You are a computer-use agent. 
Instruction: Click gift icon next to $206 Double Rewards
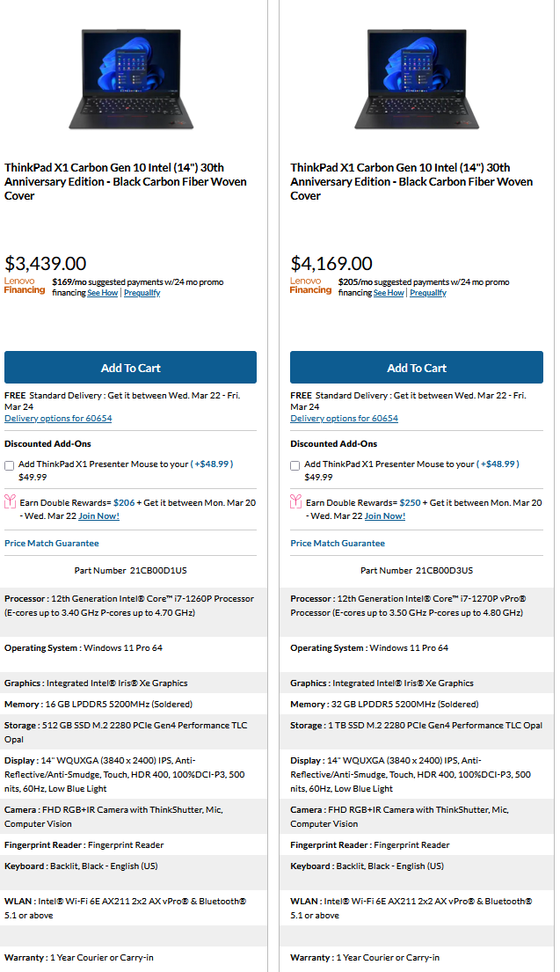point(11,503)
